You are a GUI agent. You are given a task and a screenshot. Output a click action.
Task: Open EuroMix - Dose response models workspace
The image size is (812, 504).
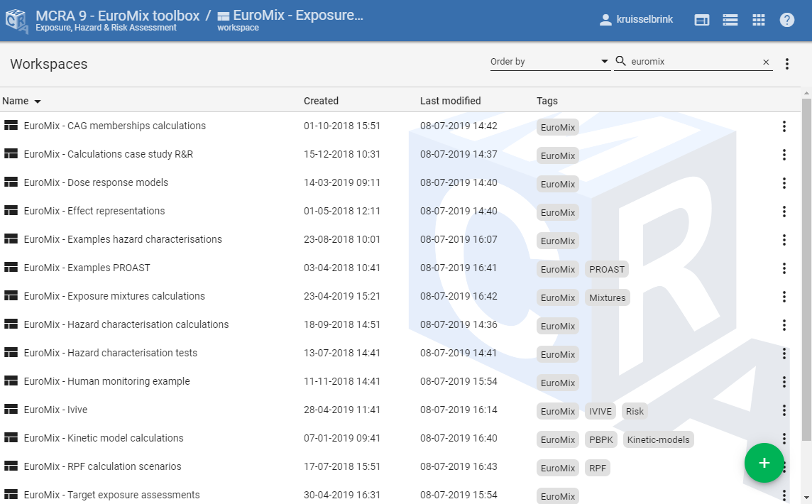tap(96, 182)
